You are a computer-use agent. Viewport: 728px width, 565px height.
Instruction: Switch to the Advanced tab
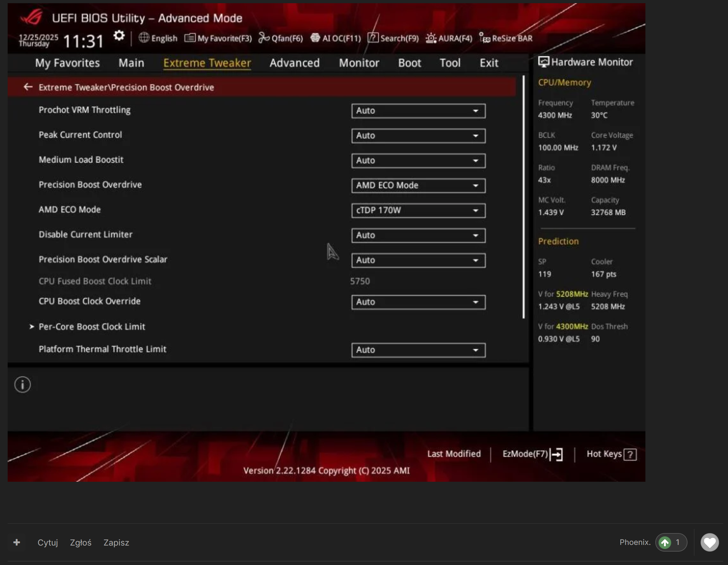pos(294,63)
